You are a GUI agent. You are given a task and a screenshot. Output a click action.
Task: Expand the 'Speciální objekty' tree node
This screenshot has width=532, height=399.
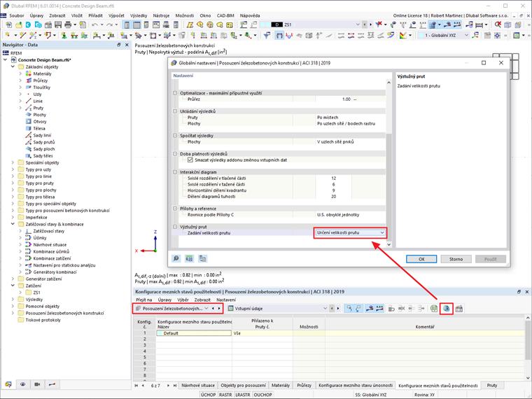click(13, 162)
